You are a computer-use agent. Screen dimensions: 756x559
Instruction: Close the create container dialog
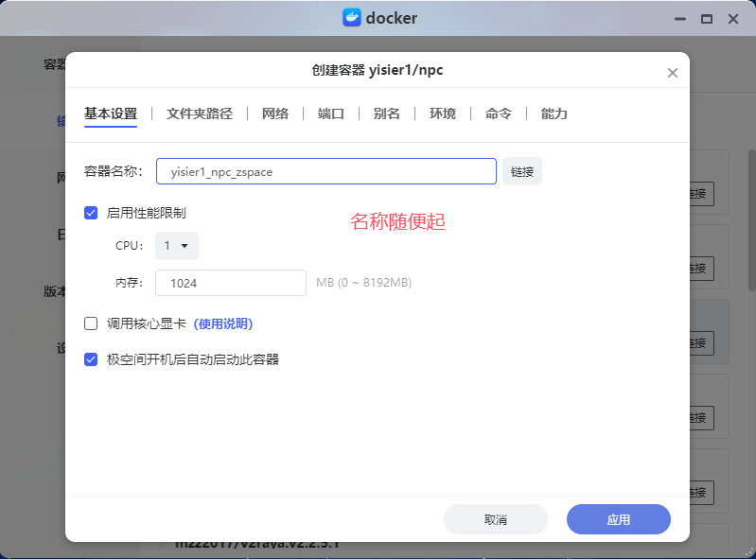point(672,73)
